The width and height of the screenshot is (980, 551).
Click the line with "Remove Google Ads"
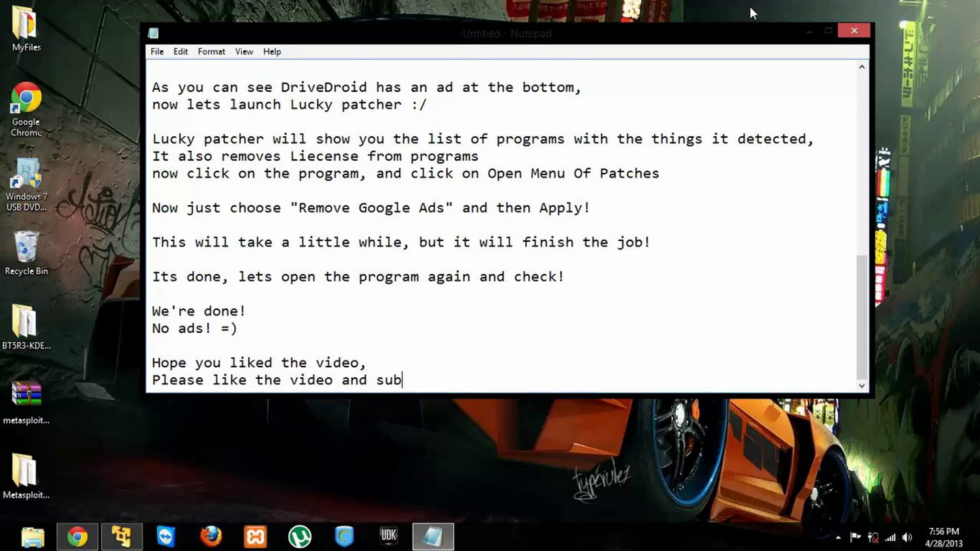point(371,208)
